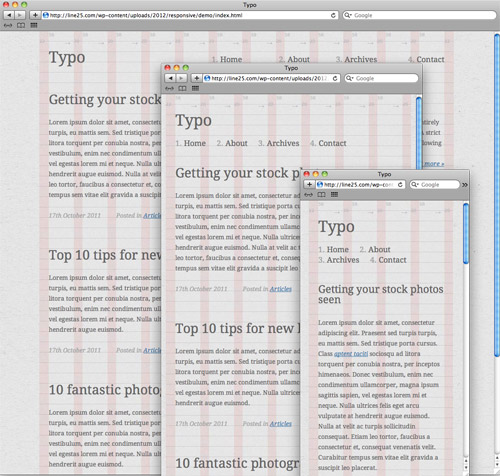Click the Typo site title in rear window
The height and width of the screenshot is (476, 500).
click(x=67, y=58)
